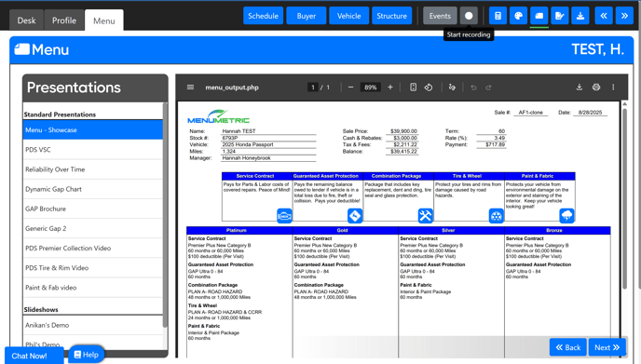
Task: Click the Back button
Action: click(x=567, y=347)
